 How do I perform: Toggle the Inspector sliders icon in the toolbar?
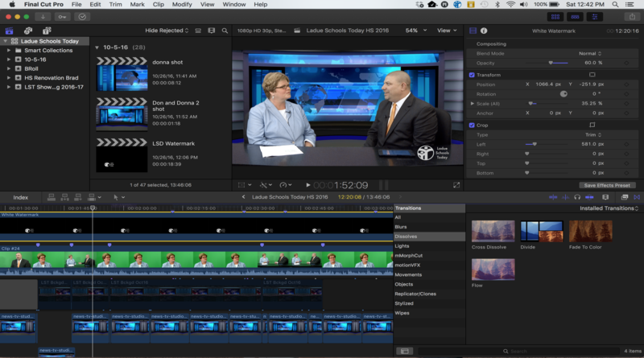pyautogui.click(x=594, y=17)
